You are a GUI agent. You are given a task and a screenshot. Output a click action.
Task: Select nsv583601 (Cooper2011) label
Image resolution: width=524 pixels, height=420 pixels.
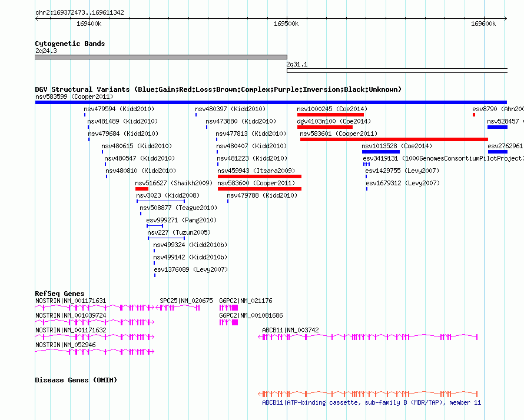[339, 134]
